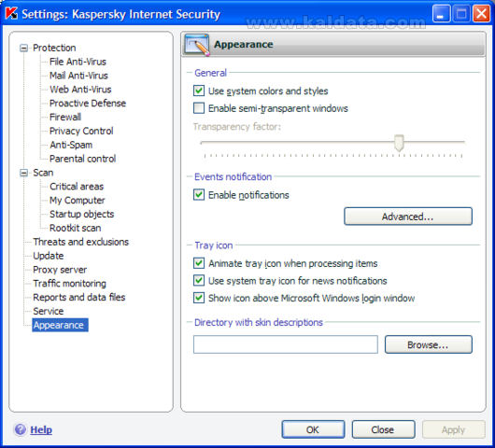
Task: Open Proxy server settings
Action: click(x=60, y=270)
